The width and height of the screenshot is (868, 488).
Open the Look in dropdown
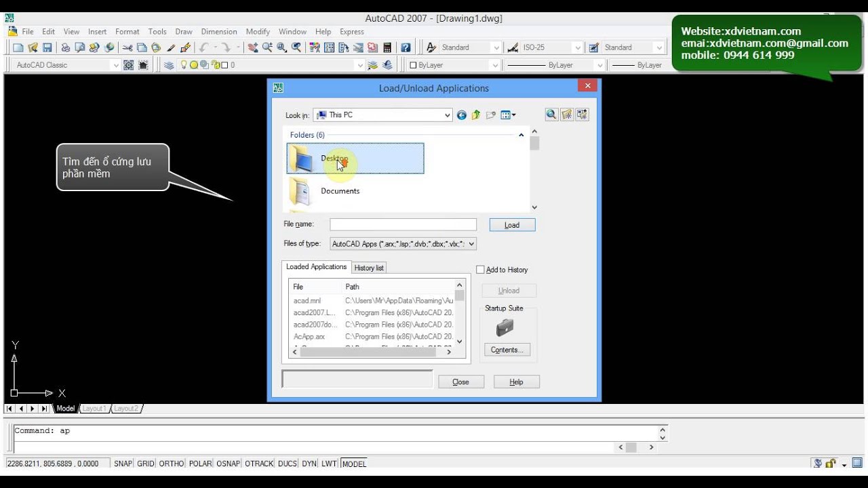[x=447, y=115]
